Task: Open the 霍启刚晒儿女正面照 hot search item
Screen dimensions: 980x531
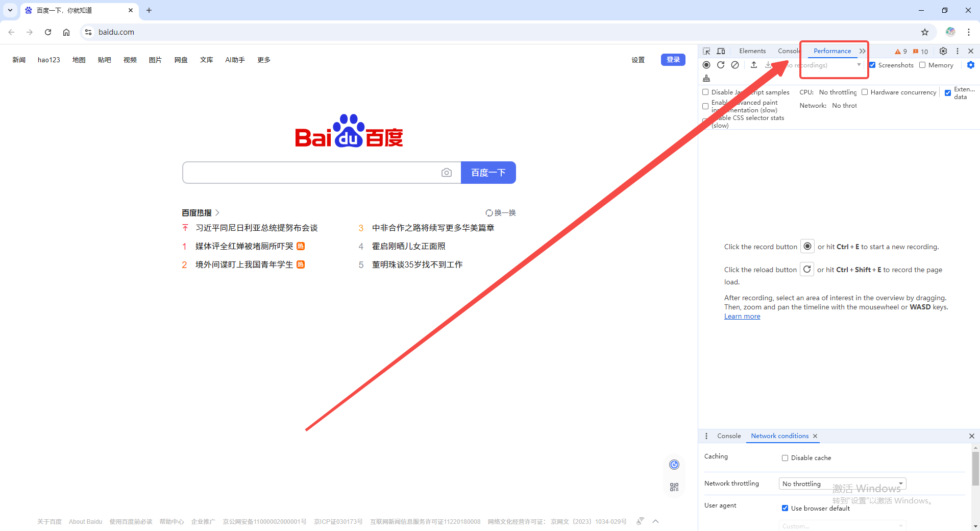Action: [408, 246]
